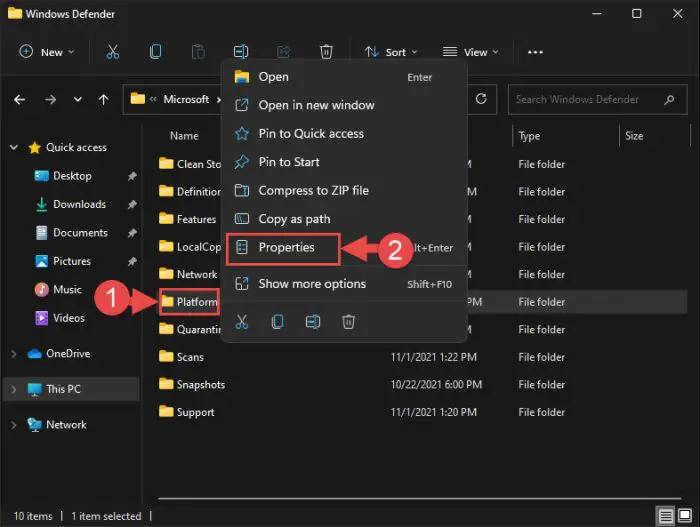Select Pin to Quick access
The width and height of the screenshot is (700, 527).
click(x=344, y=134)
